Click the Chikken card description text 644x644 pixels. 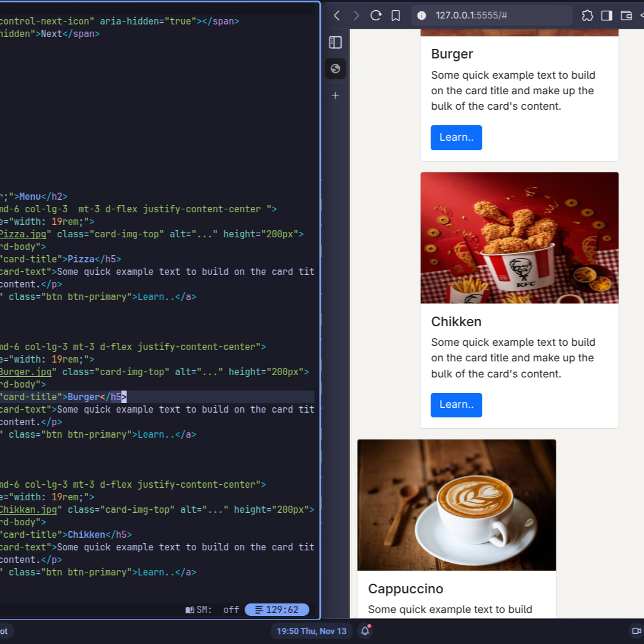[x=513, y=358]
